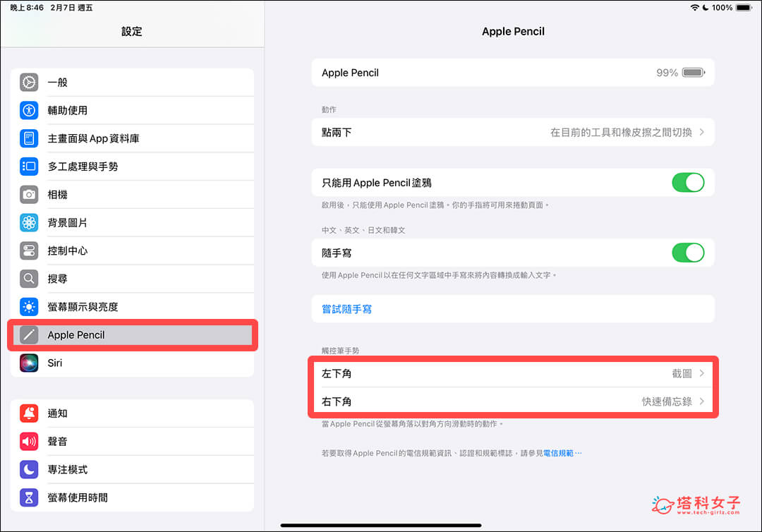Screen dimensions: 762x532
Task: Toggle the 隨手寫 (Scribble) switch
Action: click(x=688, y=253)
